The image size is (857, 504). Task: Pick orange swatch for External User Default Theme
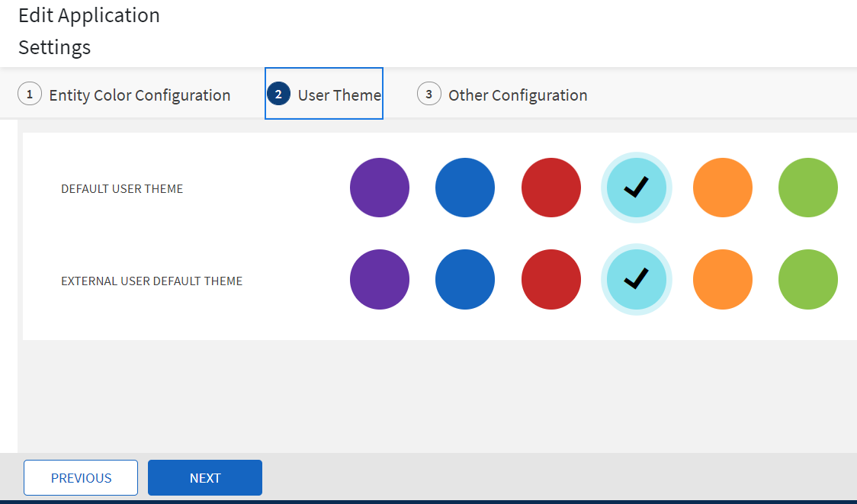click(723, 280)
